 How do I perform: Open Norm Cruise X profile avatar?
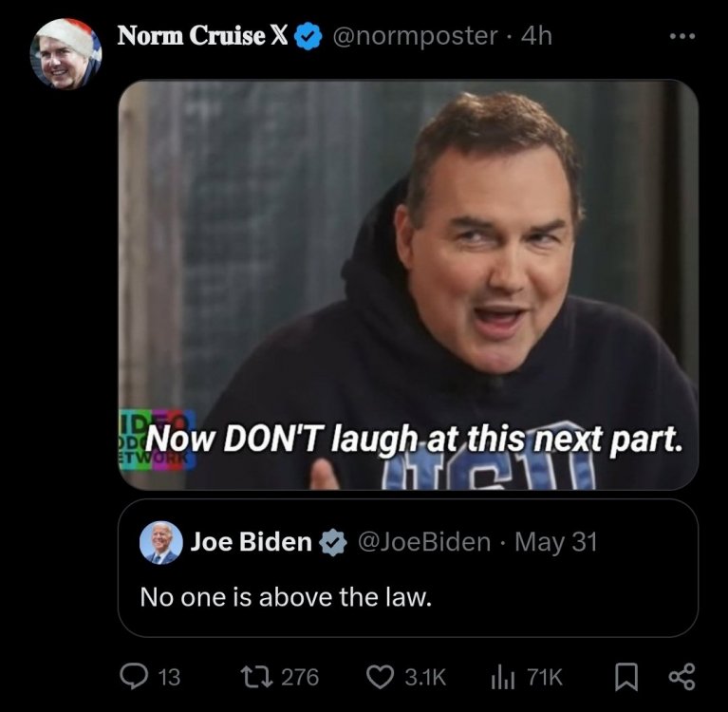pos(65,54)
